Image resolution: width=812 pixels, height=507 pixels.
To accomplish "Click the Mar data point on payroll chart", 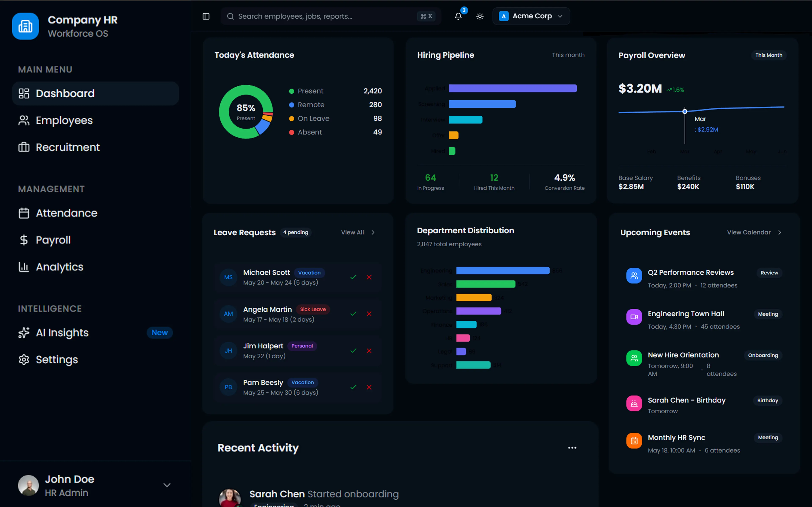I will tap(685, 111).
